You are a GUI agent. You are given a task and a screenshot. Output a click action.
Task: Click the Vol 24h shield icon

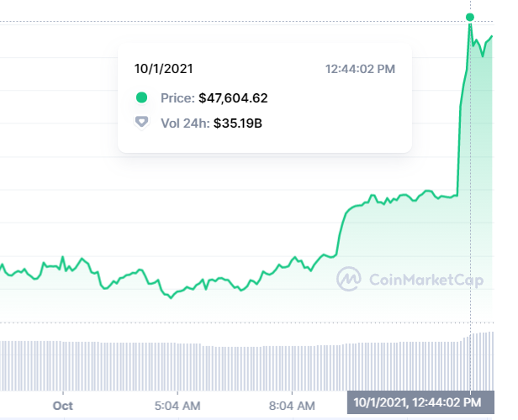(x=141, y=123)
